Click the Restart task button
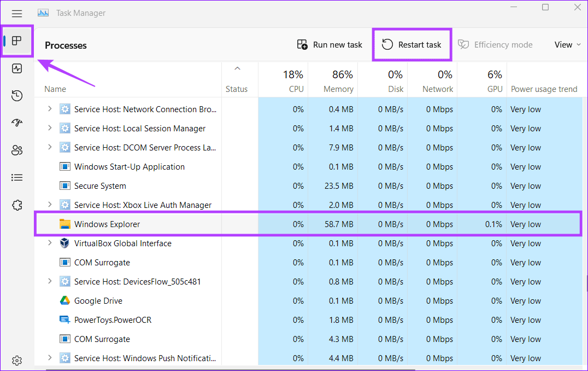Image resolution: width=588 pixels, height=371 pixels. [411, 45]
